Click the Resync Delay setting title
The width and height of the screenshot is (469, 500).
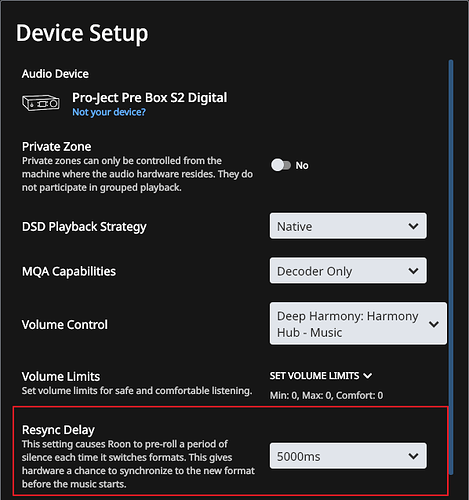point(58,430)
